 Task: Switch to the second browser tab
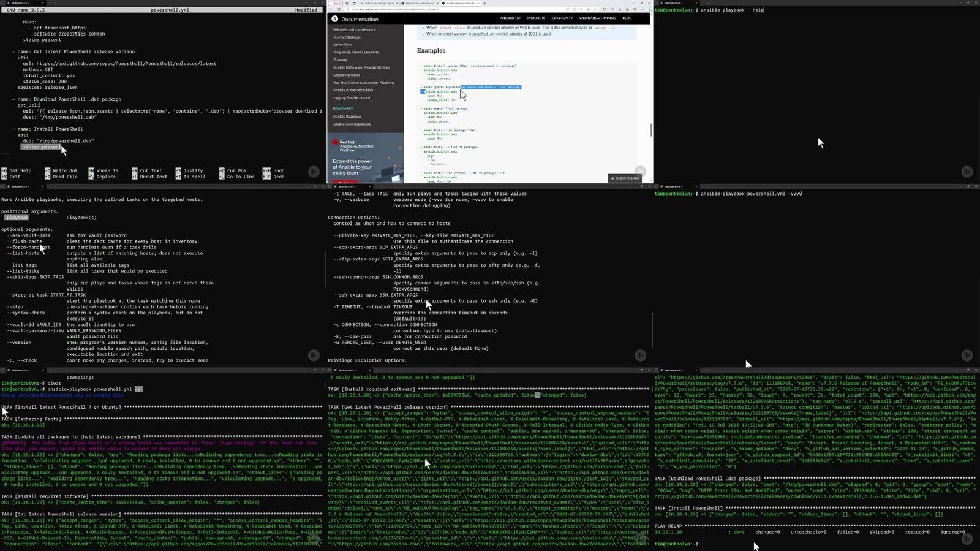[x=419, y=3]
